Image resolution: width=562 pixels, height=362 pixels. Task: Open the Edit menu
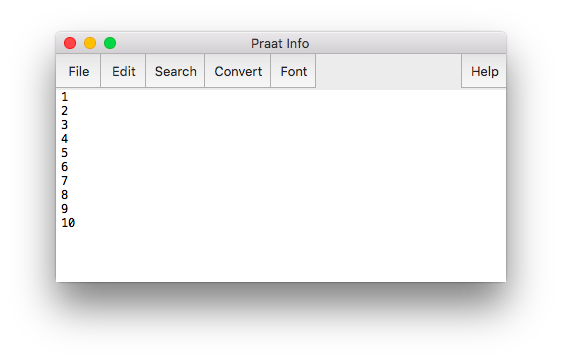(123, 71)
